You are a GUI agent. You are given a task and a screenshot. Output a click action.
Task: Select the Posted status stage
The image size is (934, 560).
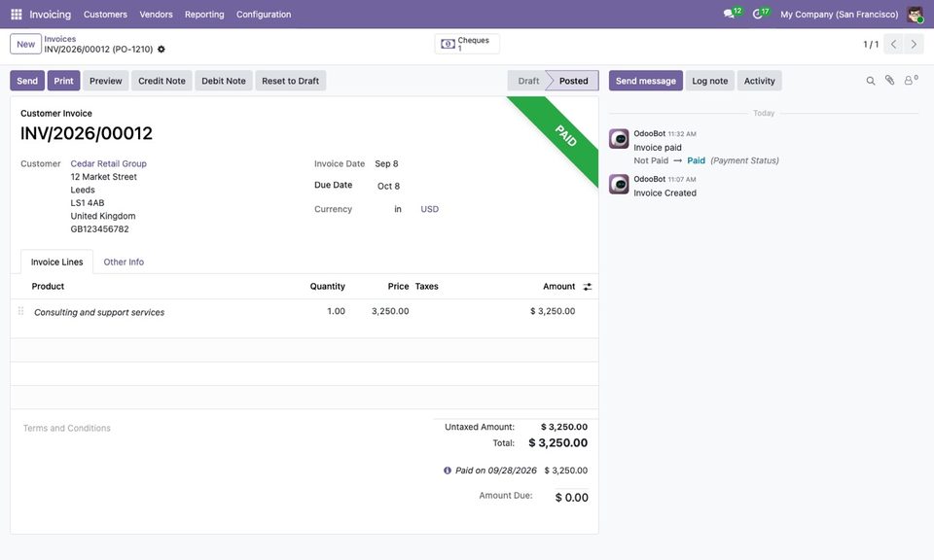tap(573, 81)
